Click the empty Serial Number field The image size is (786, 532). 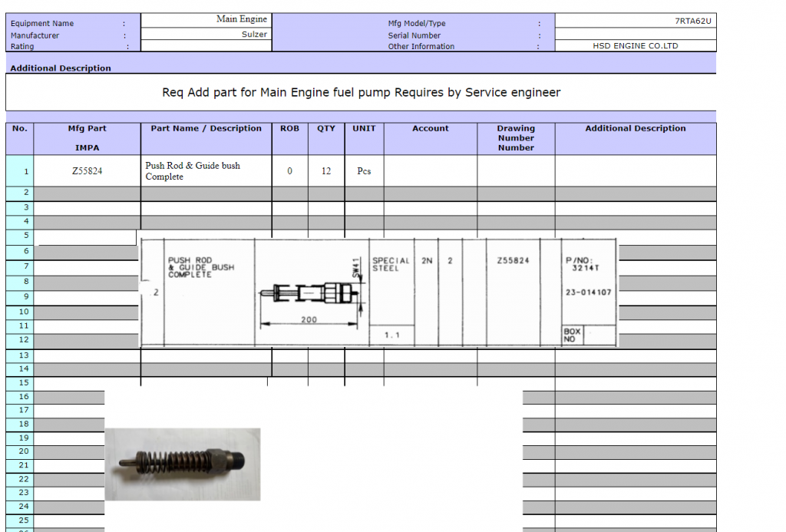[x=635, y=35]
